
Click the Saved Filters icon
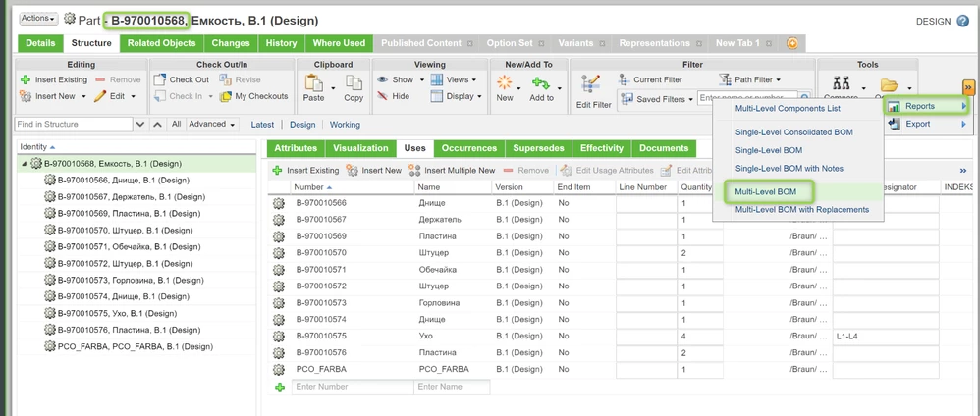click(x=626, y=99)
